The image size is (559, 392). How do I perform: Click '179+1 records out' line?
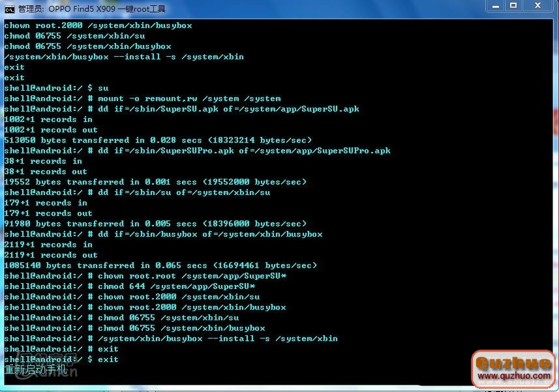click(48, 213)
